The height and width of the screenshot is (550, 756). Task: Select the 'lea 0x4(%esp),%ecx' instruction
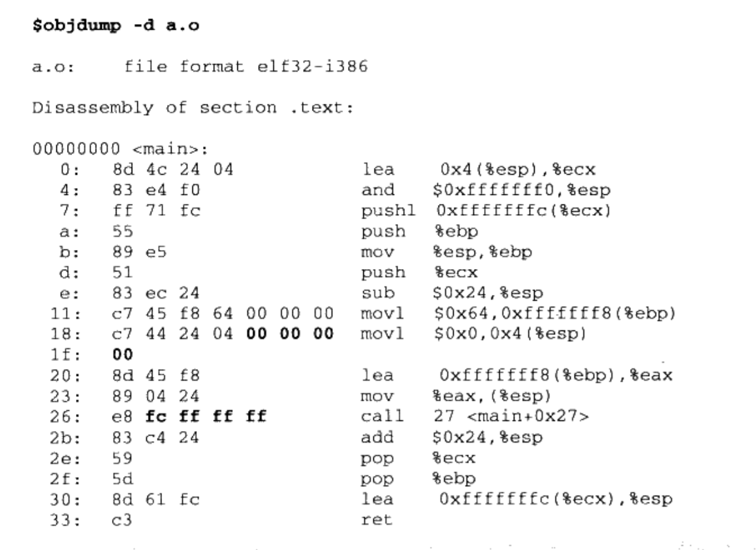pyautogui.click(x=479, y=170)
